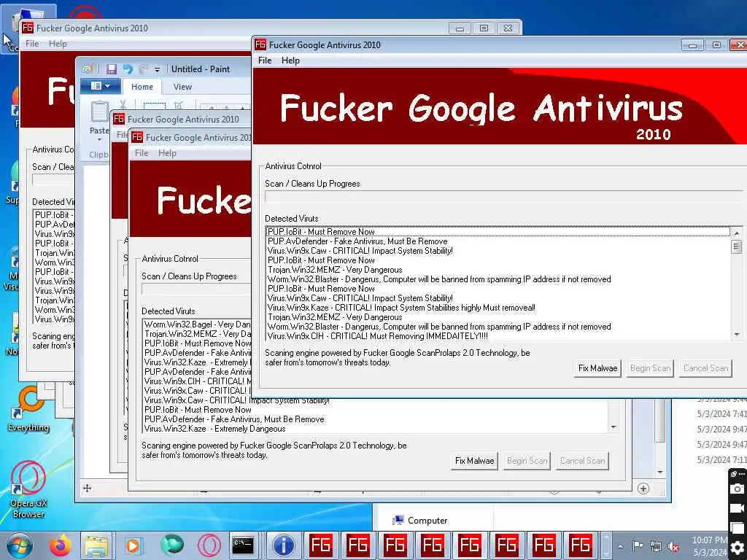Click the Computer item below the Paint window
This screenshot has height=560, width=747.
coord(419,521)
